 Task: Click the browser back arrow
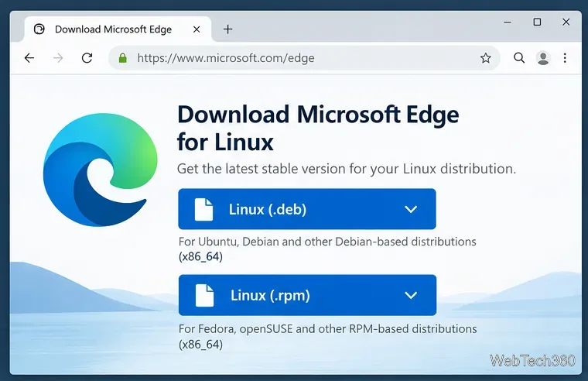(29, 58)
